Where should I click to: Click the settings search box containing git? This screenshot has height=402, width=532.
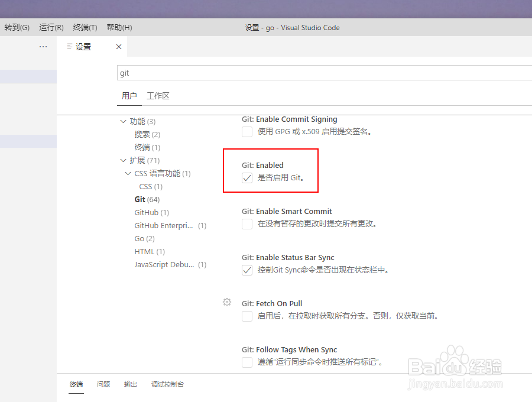[325, 73]
